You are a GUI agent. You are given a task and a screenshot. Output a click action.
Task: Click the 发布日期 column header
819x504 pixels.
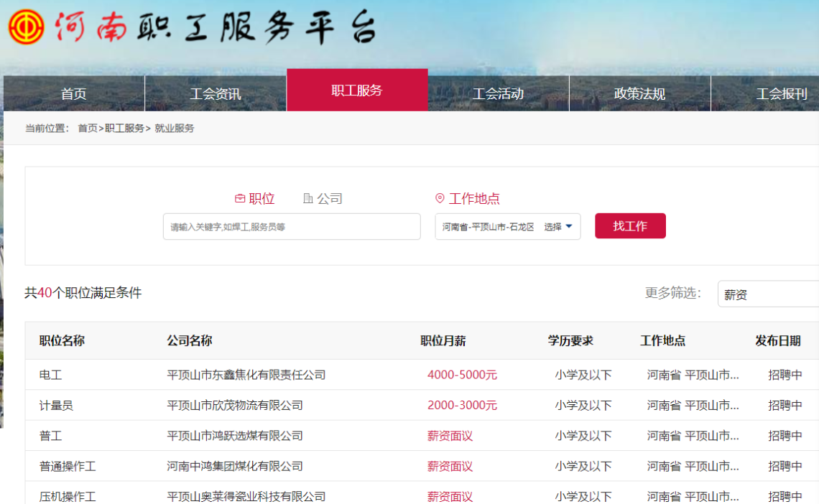click(778, 341)
